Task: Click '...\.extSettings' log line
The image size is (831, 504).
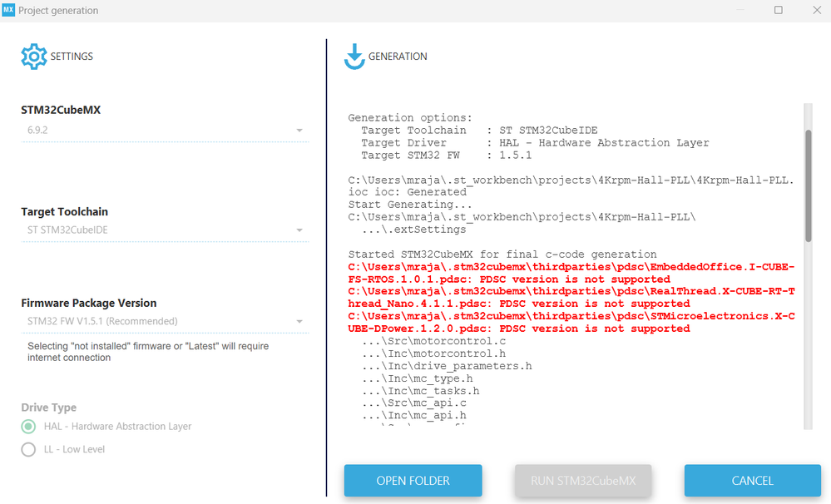Action: point(414,230)
